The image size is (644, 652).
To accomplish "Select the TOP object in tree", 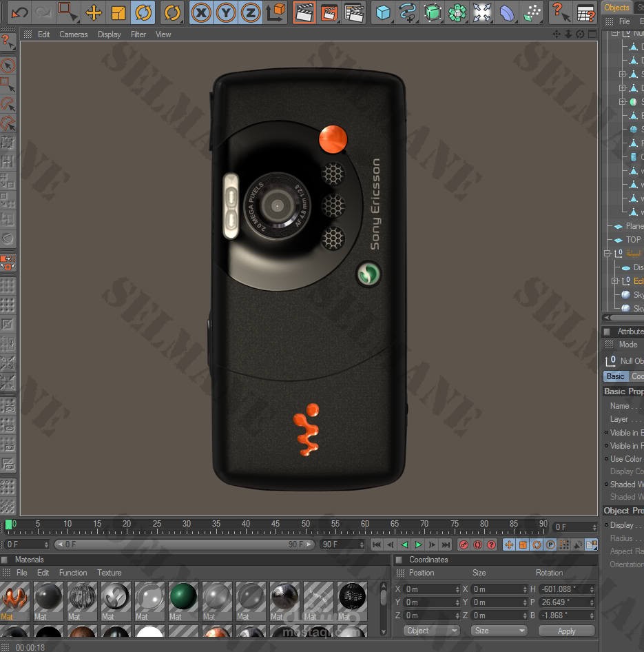I will (633, 240).
